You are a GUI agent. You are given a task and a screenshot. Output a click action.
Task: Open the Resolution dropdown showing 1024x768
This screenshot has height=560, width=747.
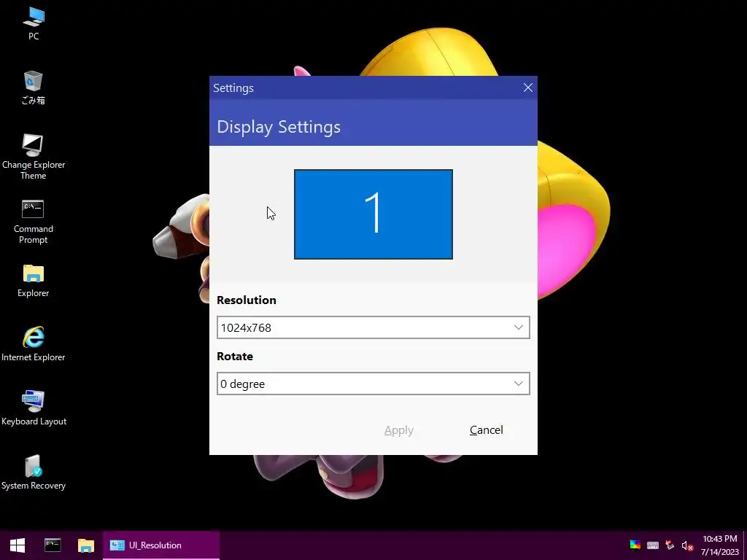pyautogui.click(x=373, y=327)
